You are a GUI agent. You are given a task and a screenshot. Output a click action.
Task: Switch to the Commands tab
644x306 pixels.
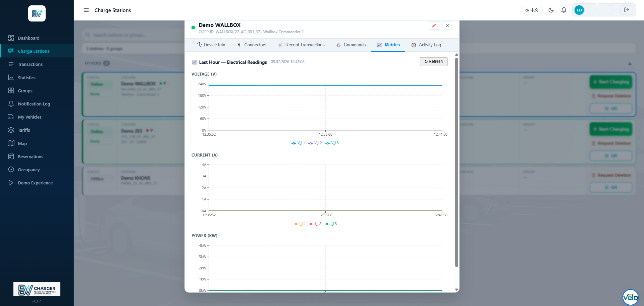[x=351, y=45]
